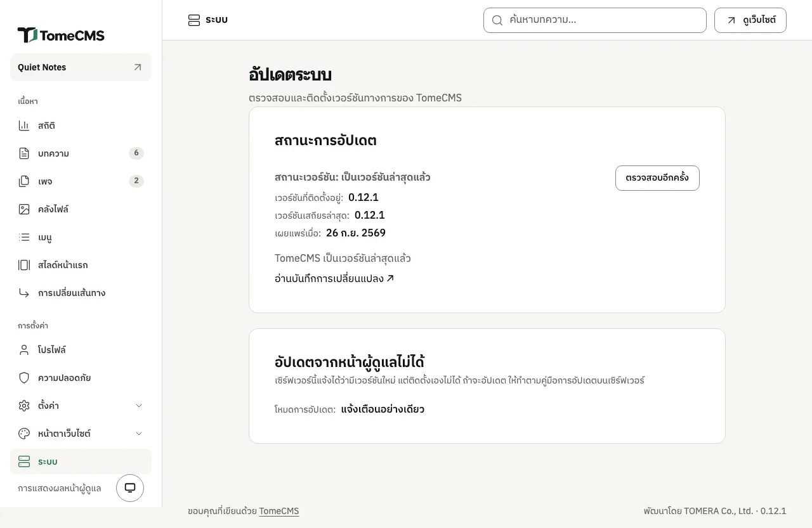
Task: Click the สไลด์หน้าแรก carousel icon
Action: [x=24, y=265]
